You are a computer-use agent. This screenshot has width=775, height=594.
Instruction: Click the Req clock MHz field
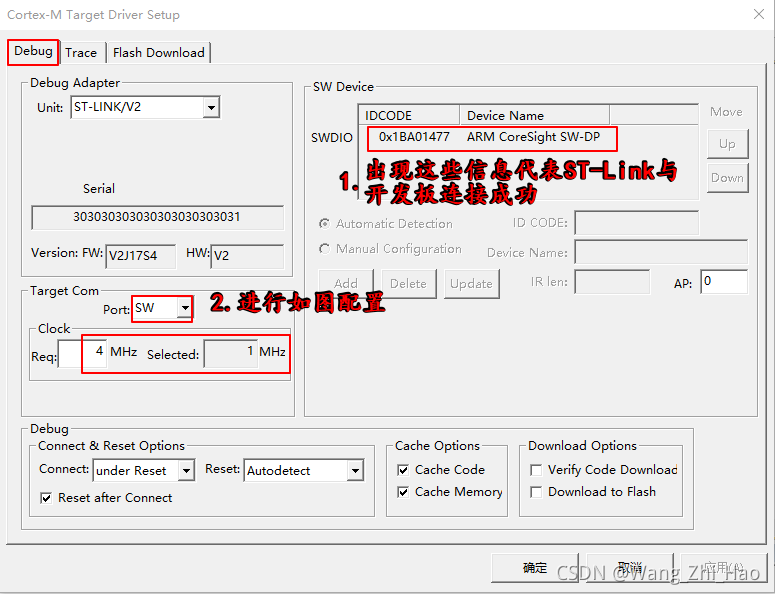pos(82,353)
